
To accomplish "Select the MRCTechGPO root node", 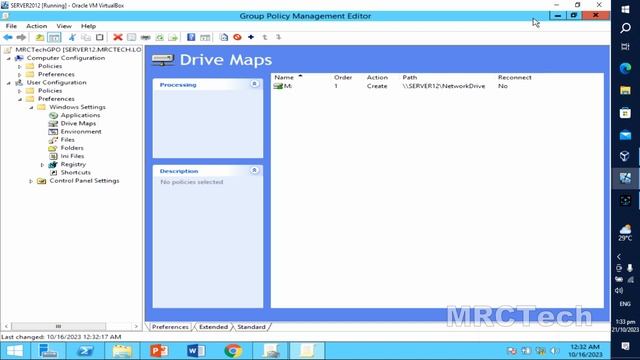I will pos(78,49).
